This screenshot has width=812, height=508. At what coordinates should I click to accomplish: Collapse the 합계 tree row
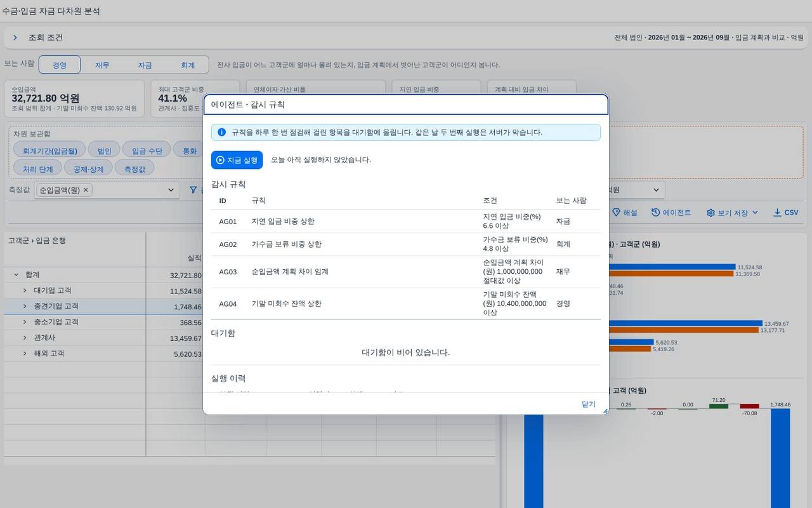tap(16, 275)
